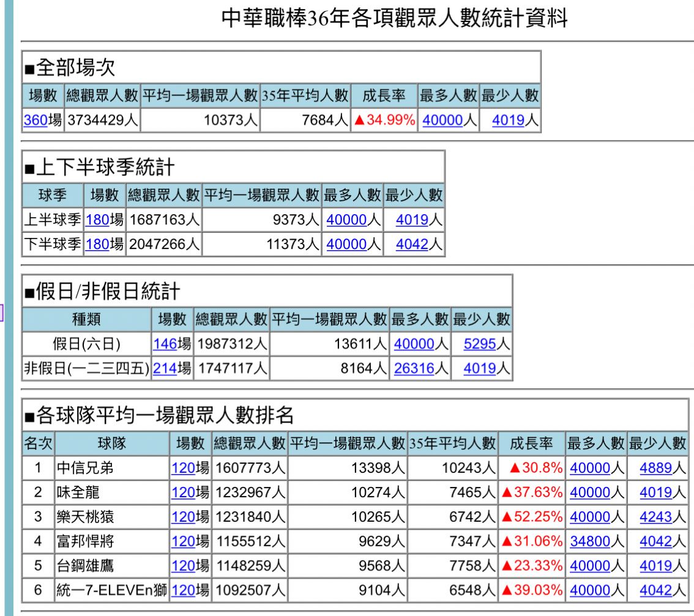Click 富邦悍將 maximum attendance 34800 link

tap(590, 541)
